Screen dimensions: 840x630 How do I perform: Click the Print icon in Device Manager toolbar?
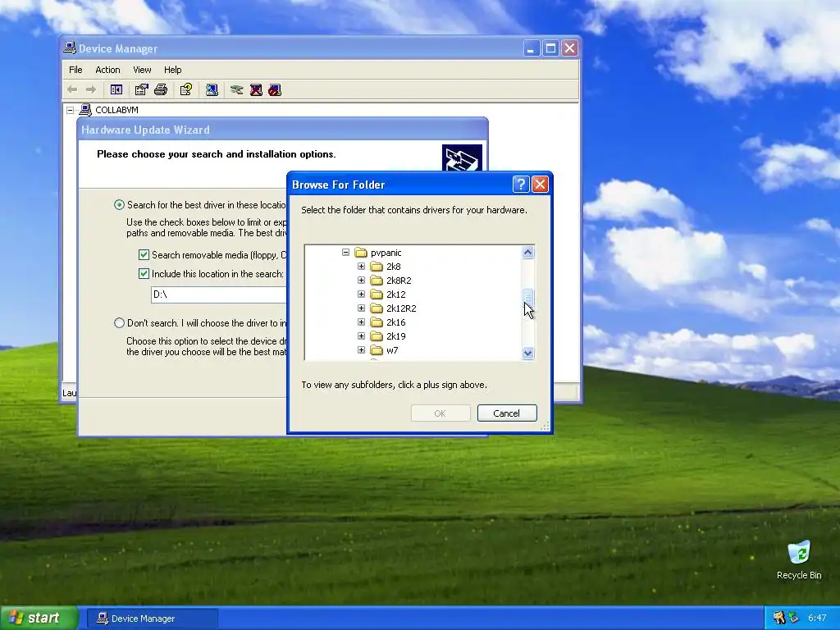(x=161, y=90)
